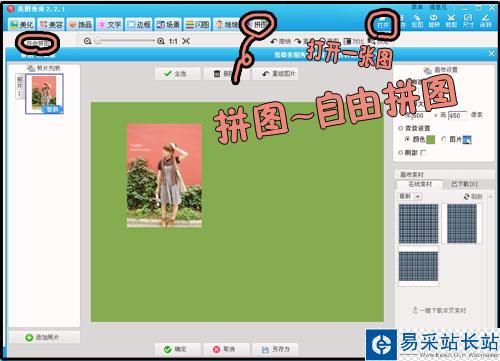Close the 拼图 dialog with its X
Viewport: 500px width, 361px height.
(491, 53)
